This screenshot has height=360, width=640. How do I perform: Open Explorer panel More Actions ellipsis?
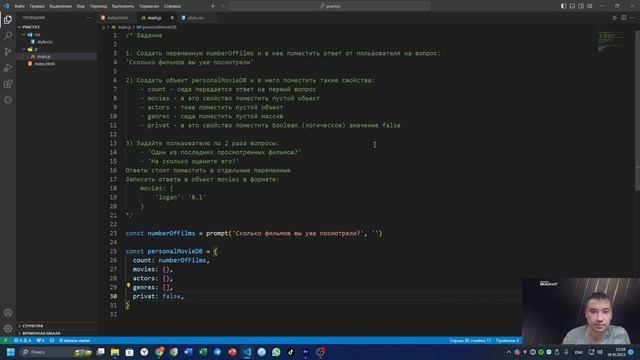(89, 18)
